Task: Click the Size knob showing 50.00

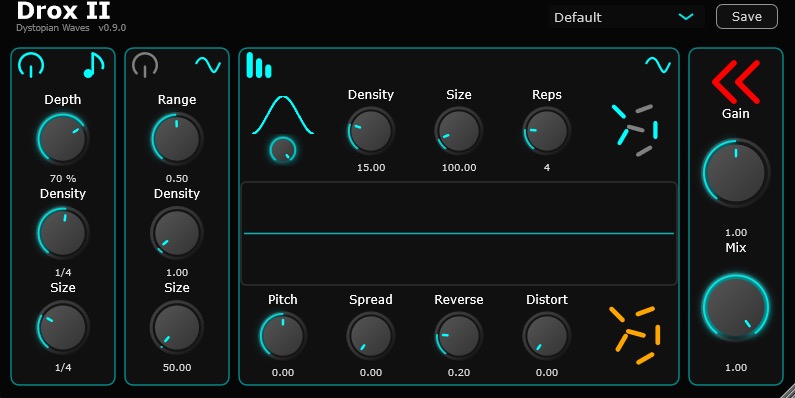Action: coord(177,327)
